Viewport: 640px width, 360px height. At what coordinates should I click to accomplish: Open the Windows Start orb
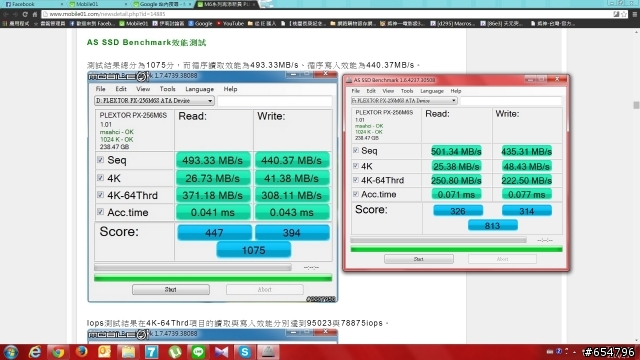coord(11,352)
